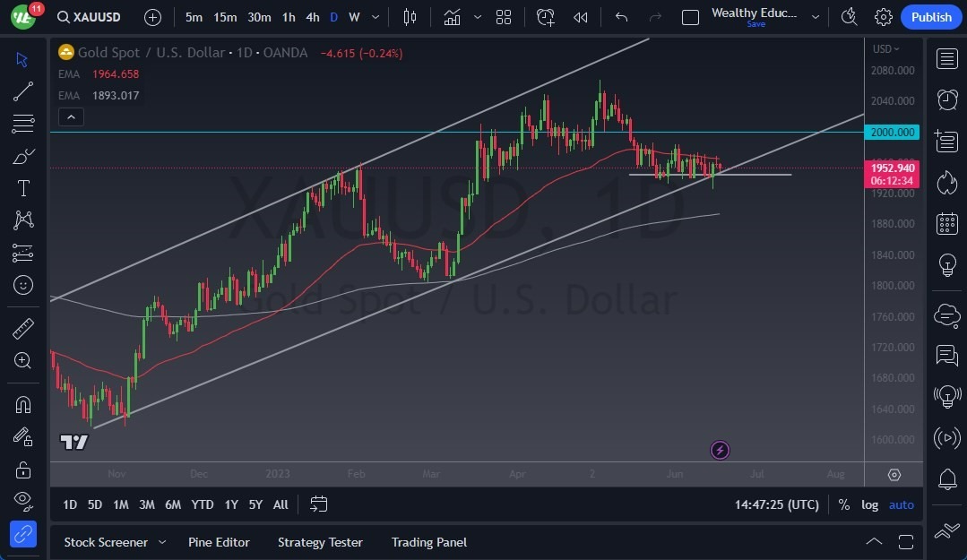Open symbol search for XAUUSD
The height and width of the screenshot is (560, 967).
click(89, 17)
